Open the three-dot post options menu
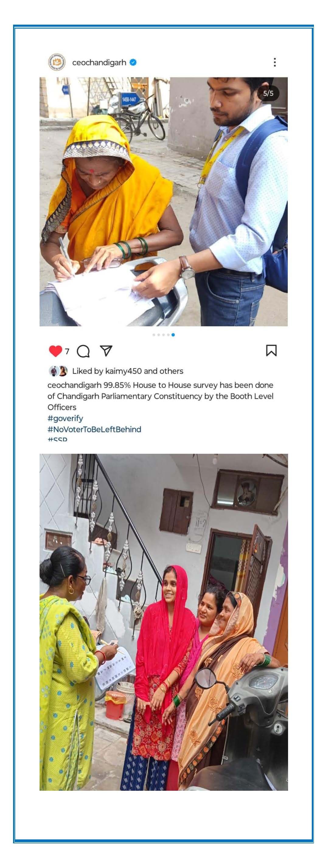 (x=275, y=62)
